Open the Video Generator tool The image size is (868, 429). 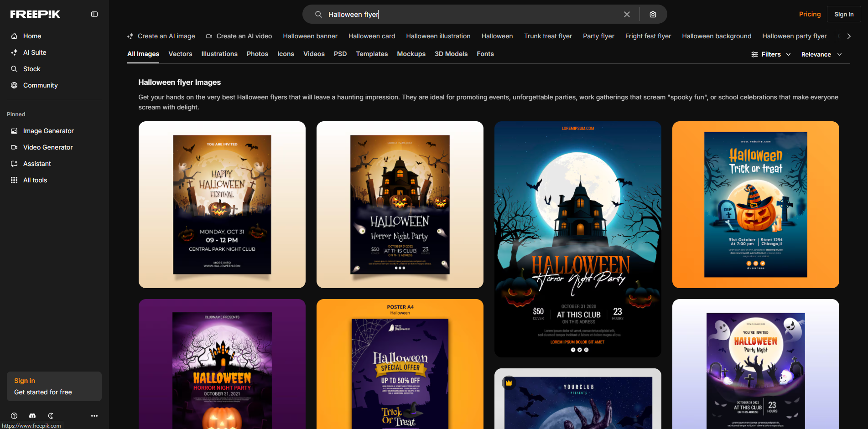coord(47,147)
